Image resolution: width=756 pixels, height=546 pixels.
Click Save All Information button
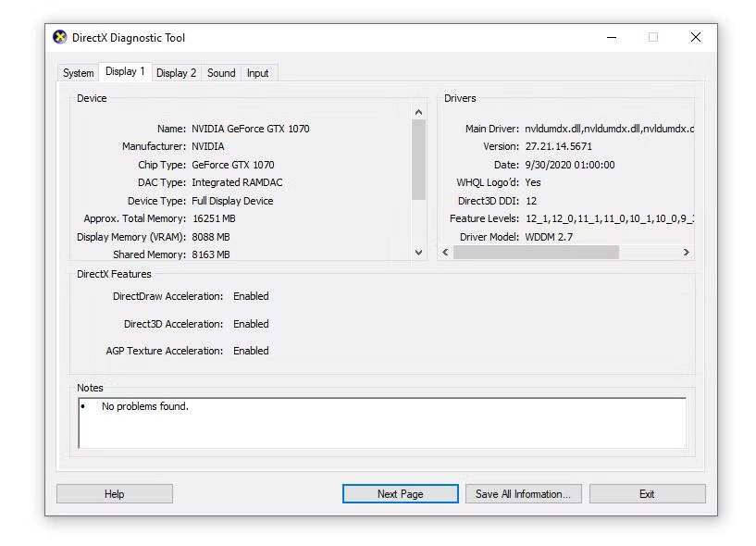pyautogui.click(x=524, y=494)
